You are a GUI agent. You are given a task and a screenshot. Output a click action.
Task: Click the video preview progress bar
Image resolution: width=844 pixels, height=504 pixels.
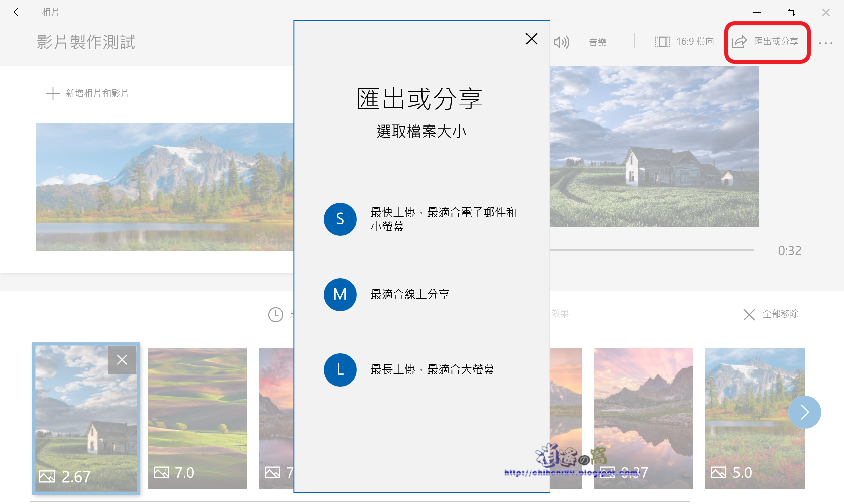tap(652, 250)
